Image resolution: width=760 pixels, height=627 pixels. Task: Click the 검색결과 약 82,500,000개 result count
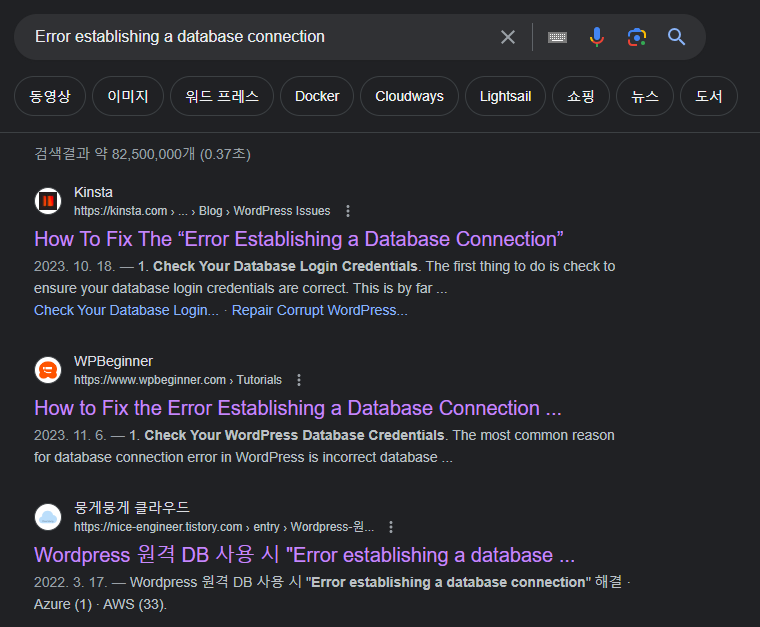pyautogui.click(x=142, y=154)
